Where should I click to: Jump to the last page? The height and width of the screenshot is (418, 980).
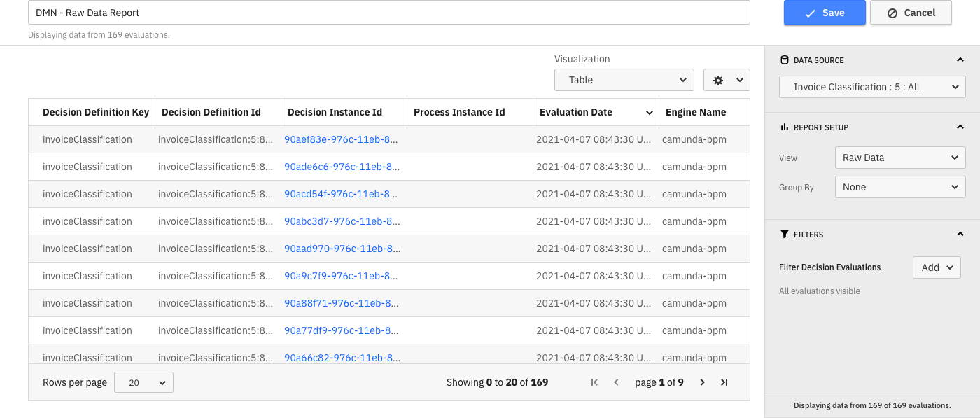(x=724, y=382)
